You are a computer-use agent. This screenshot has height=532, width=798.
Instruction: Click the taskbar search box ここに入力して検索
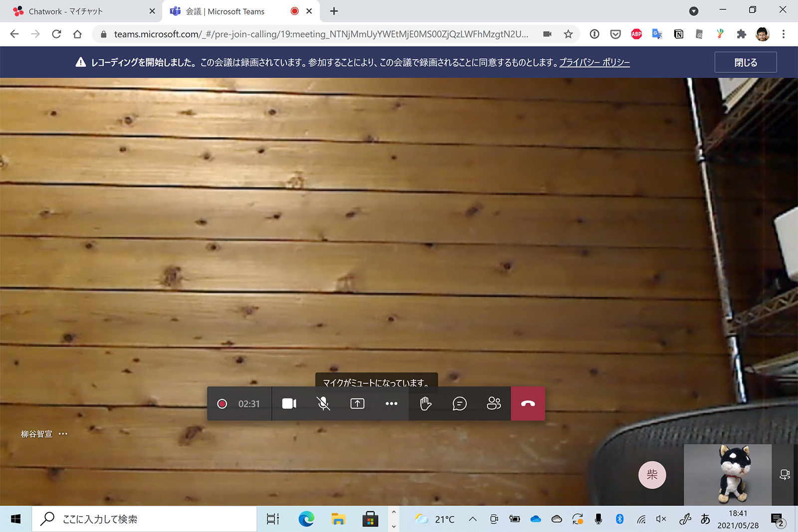(145, 519)
